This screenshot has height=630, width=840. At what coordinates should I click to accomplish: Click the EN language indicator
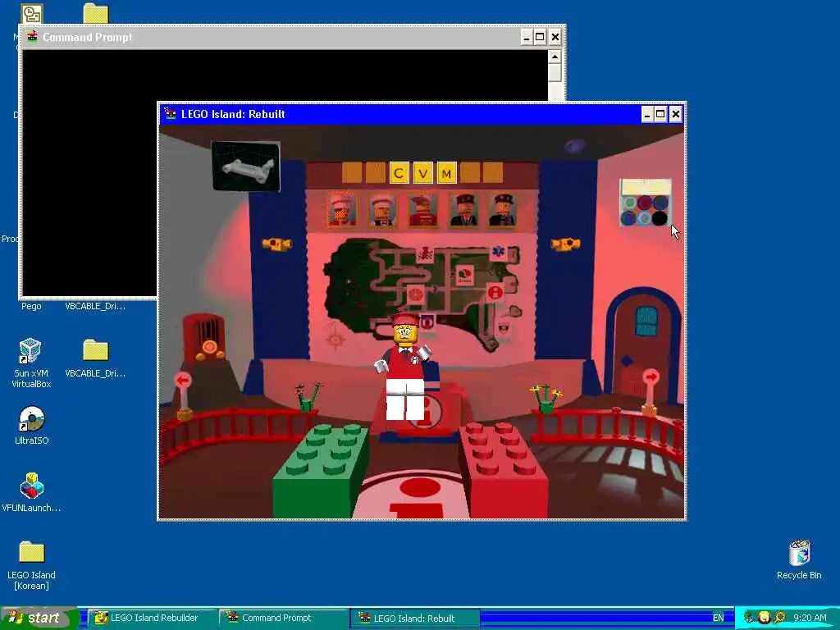[718, 619]
